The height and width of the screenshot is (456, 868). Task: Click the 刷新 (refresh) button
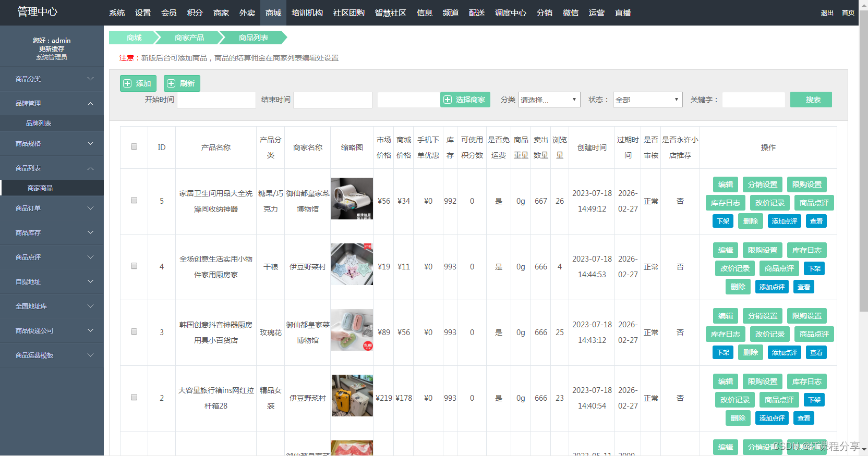click(182, 83)
